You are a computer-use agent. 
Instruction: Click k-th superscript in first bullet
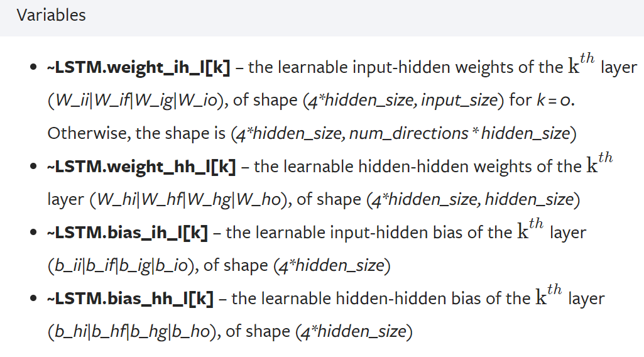click(x=581, y=63)
